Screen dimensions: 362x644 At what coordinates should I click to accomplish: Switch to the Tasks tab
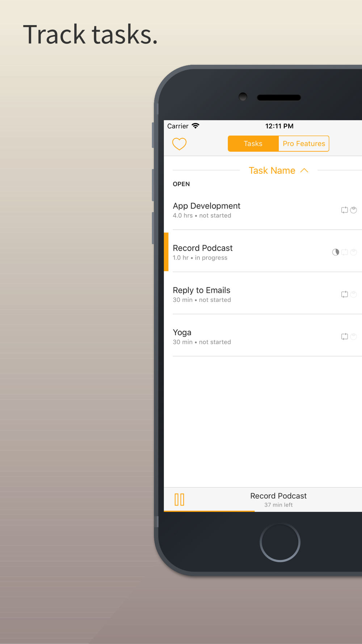[x=253, y=144]
